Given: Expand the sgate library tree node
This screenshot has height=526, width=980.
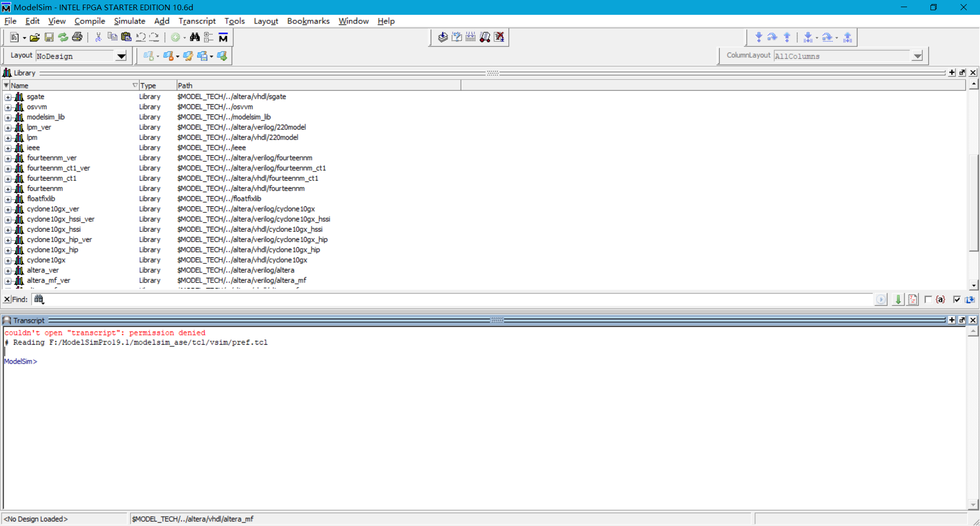Looking at the screenshot, I should 8,97.
